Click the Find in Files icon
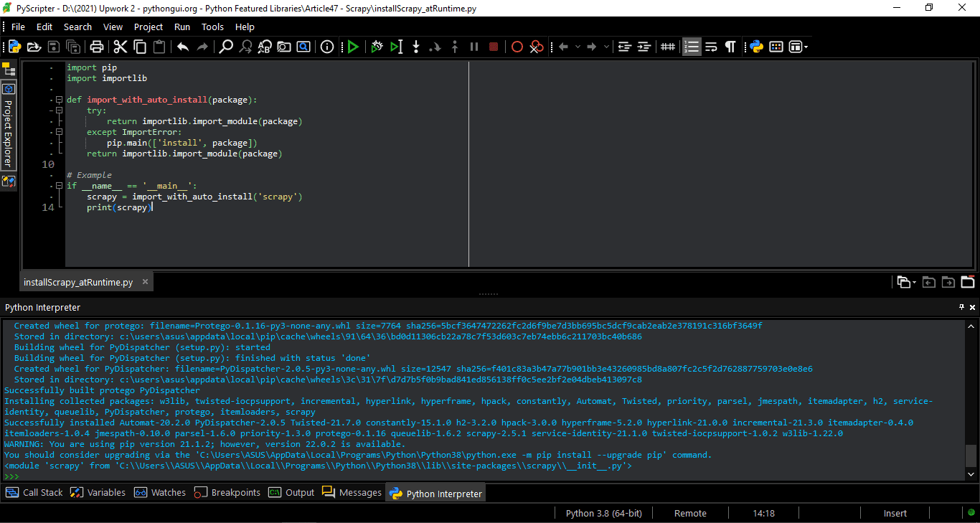 click(x=284, y=47)
